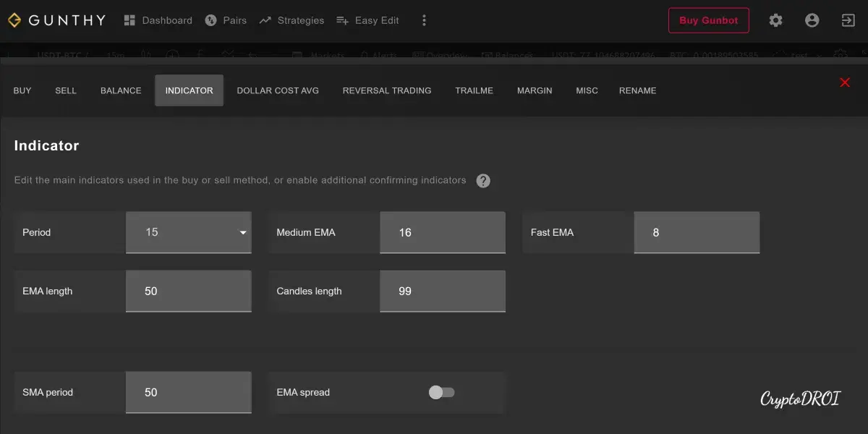Switch to the MARGIN tab
The width and height of the screenshot is (868, 434).
click(x=535, y=90)
